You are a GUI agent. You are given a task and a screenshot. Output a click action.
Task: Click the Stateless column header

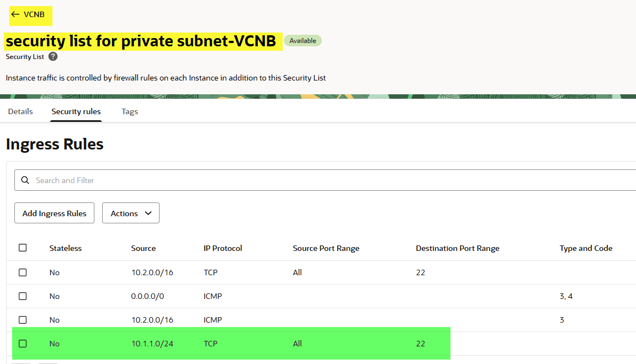(x=65, y=248)
